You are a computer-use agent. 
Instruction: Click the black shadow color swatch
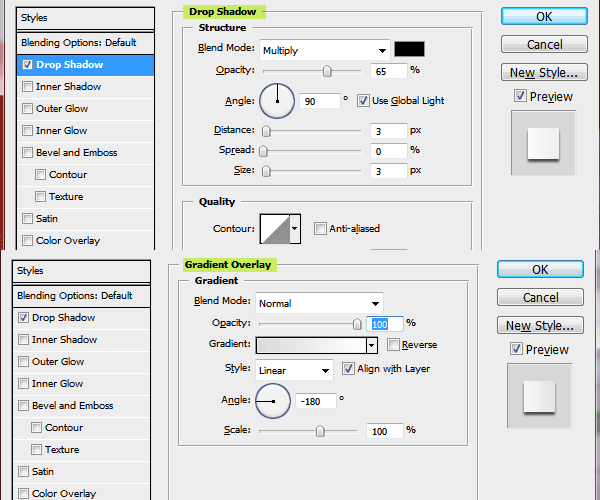pyautogui.click(x=409, y=50)
